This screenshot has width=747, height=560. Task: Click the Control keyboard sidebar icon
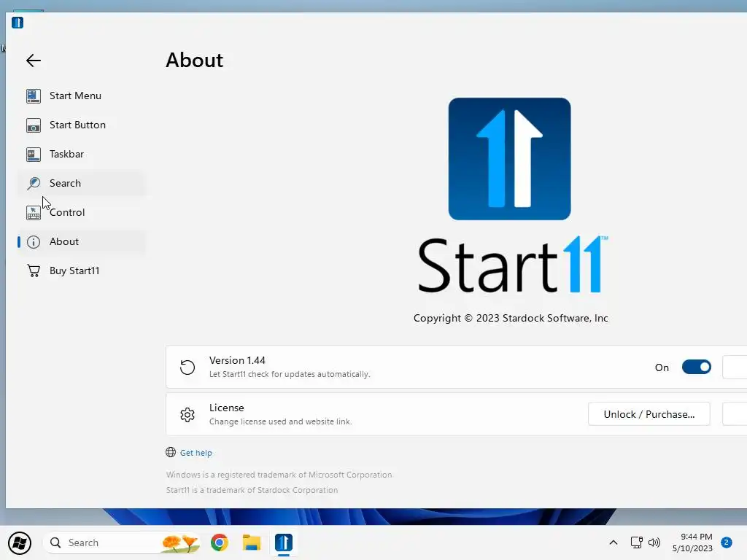pyautogui.click(x=34, y=212)
